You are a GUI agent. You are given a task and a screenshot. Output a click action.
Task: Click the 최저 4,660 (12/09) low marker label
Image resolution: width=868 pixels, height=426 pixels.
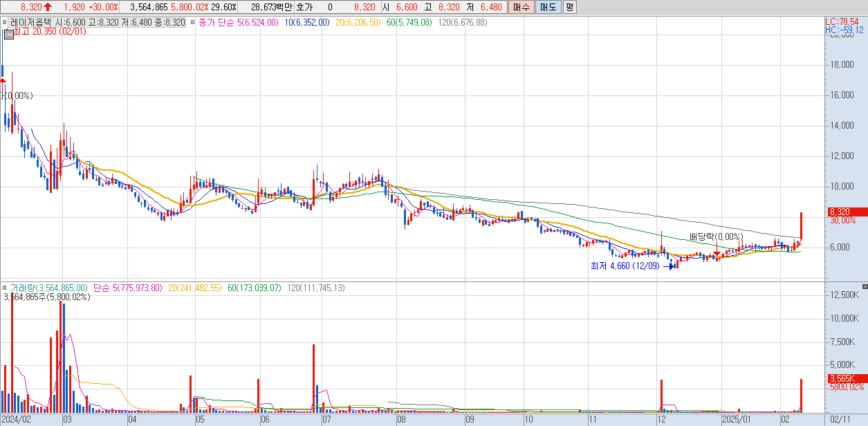coord(625,266)
